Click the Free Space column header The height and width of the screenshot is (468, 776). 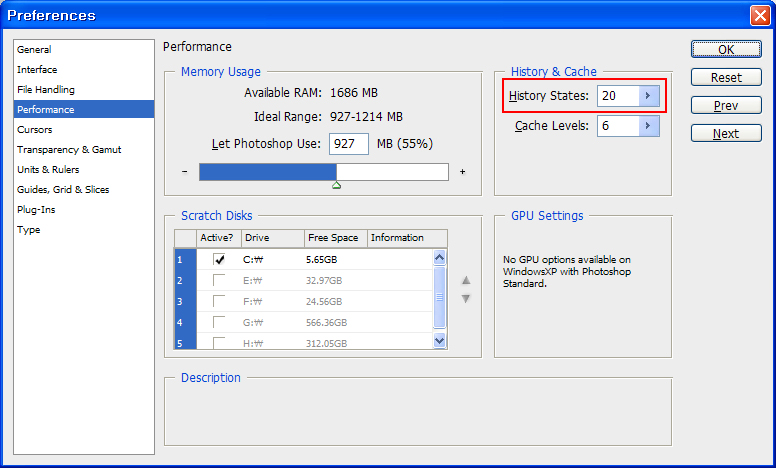(336, 238)
